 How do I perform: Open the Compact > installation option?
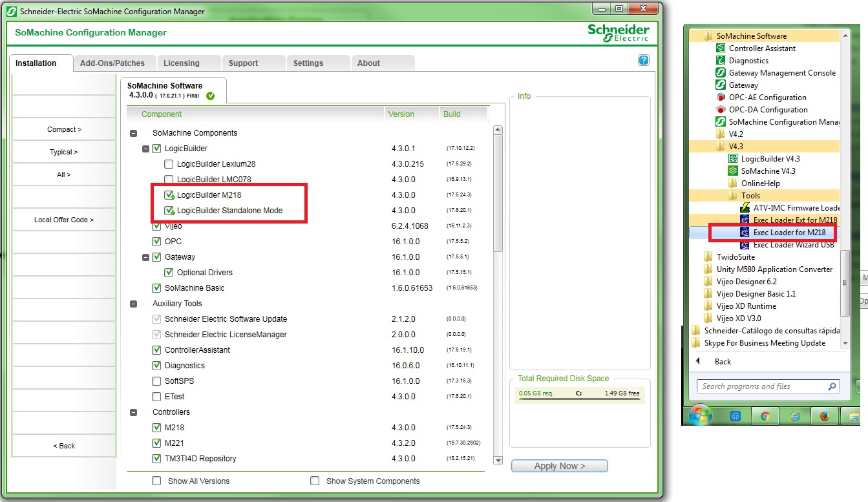click(64, 129)
